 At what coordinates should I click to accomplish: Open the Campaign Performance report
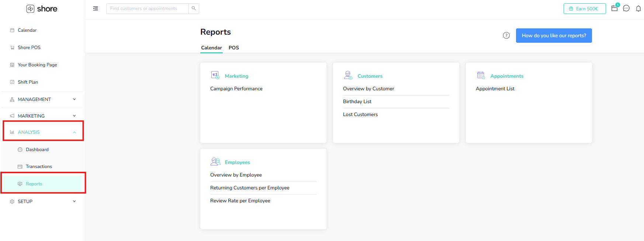[x=236, y=88]
